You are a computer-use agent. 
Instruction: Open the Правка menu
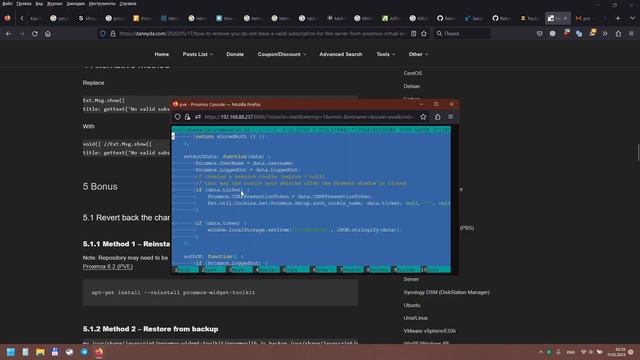pyautogui.click(x=24, y=4)
